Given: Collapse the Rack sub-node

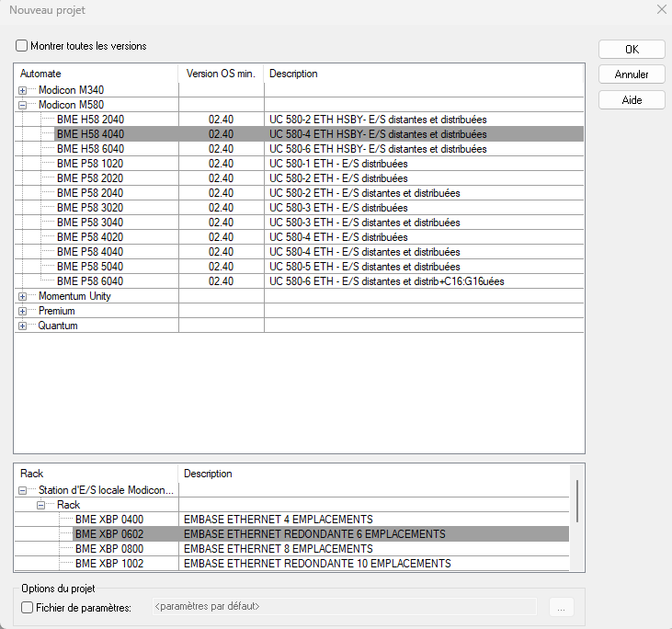Looking at the screenshot, I should 40,505.
